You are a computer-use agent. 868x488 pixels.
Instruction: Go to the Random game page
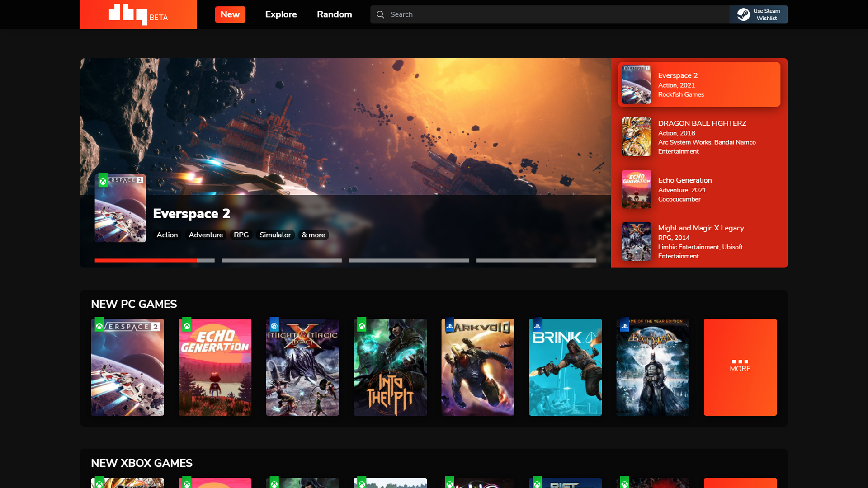point(335,14)
